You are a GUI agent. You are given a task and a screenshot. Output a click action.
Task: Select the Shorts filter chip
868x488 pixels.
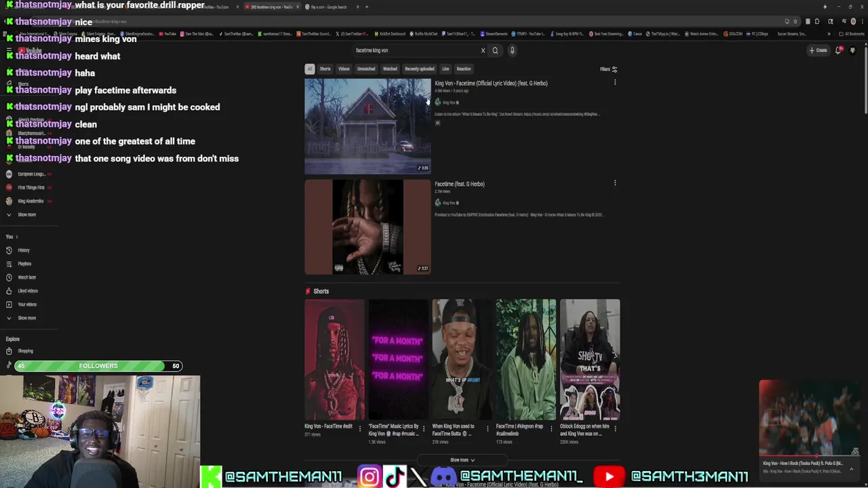coord(325,68)
